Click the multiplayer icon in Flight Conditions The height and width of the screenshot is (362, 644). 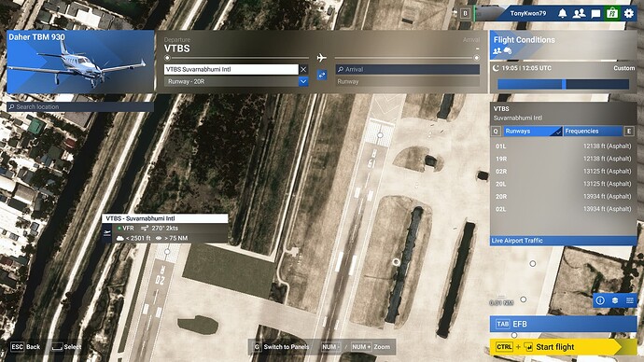(497, 51)
